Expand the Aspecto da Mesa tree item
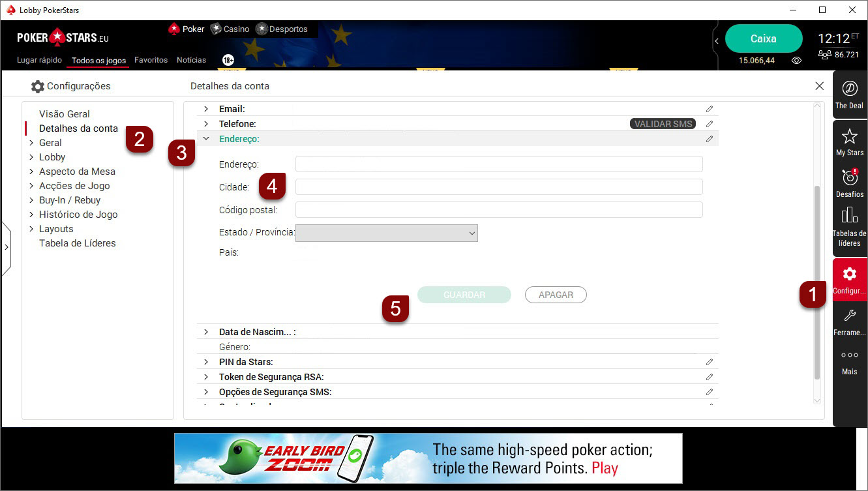The width and height of the screenshot is (868, 491). [31, 171]
